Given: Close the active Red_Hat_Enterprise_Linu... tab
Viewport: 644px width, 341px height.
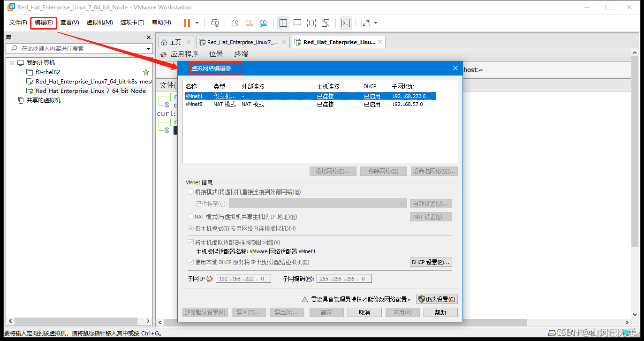Looking at the screenshot, I should click(380, 42).
